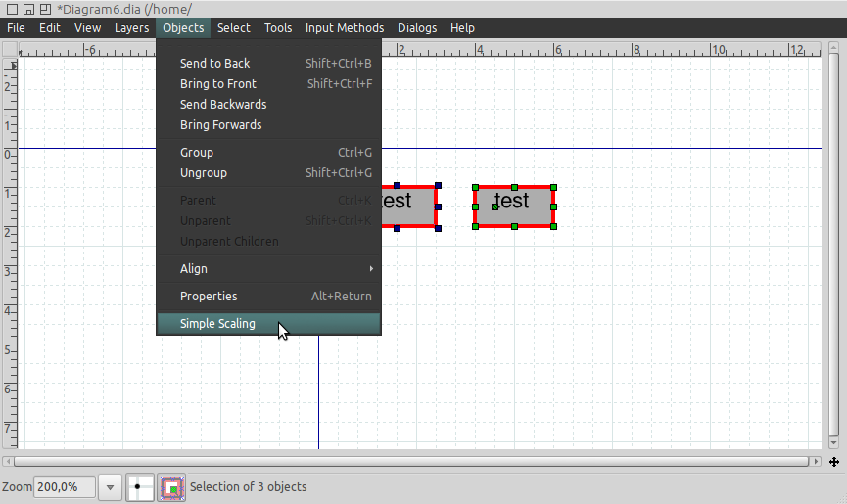Click scroll down arrow on vertical scrollbar
The width and height of the screenshot is (847, 504).
tap(833, 443)
